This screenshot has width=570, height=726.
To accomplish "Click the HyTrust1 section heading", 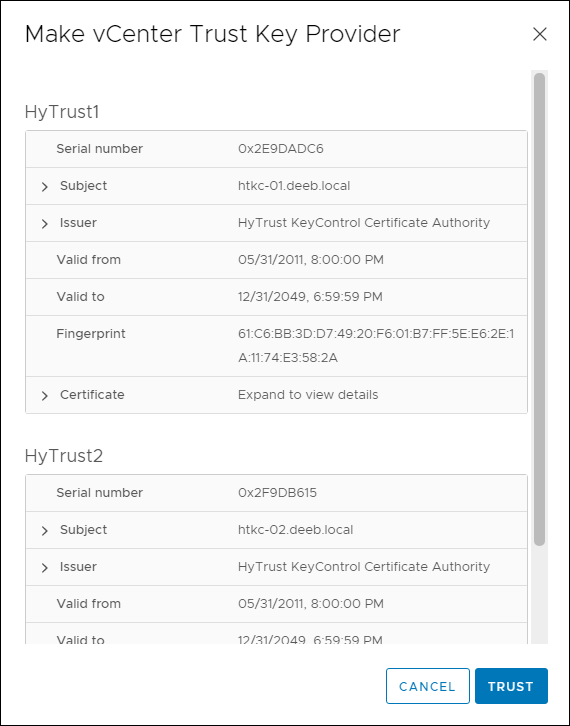I will point(62,112).
